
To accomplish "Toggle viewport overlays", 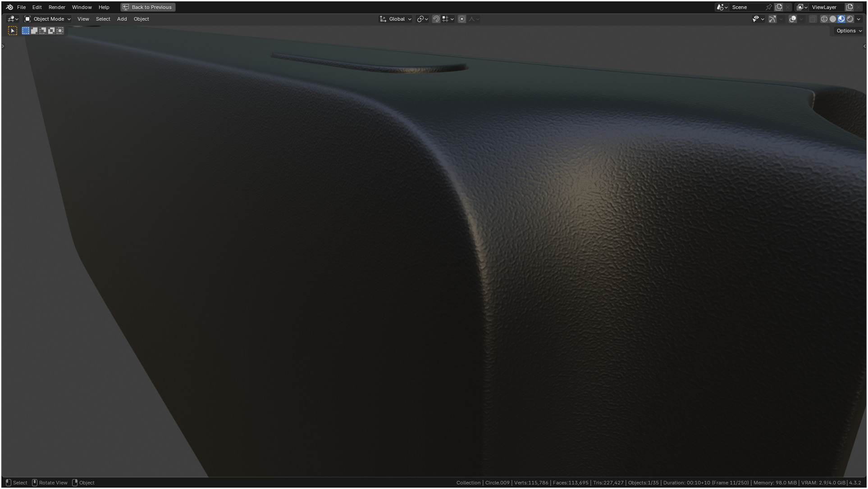I will pyautogui.click(x=793, y=19).
